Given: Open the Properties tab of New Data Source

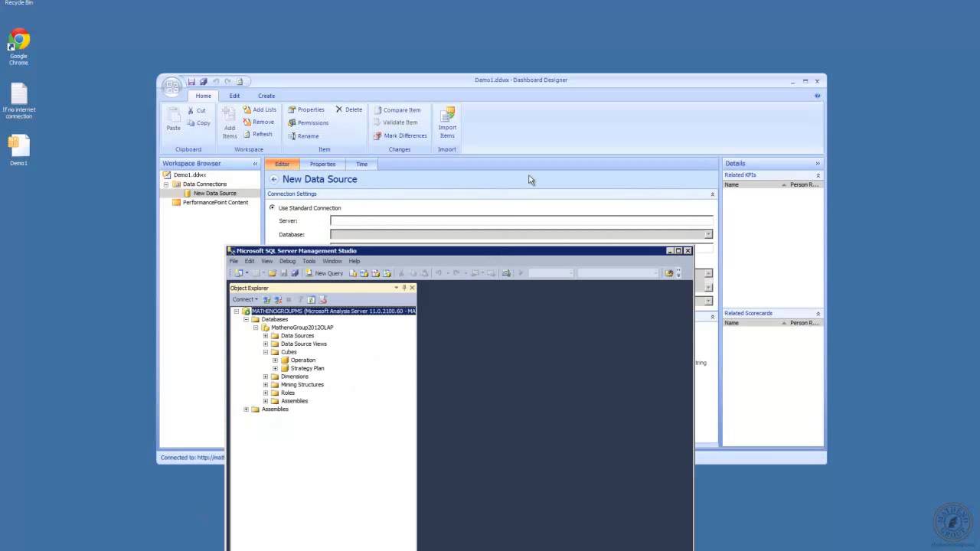Looking at the screenshot, I should pyautogui.click(x=322, y=164).
